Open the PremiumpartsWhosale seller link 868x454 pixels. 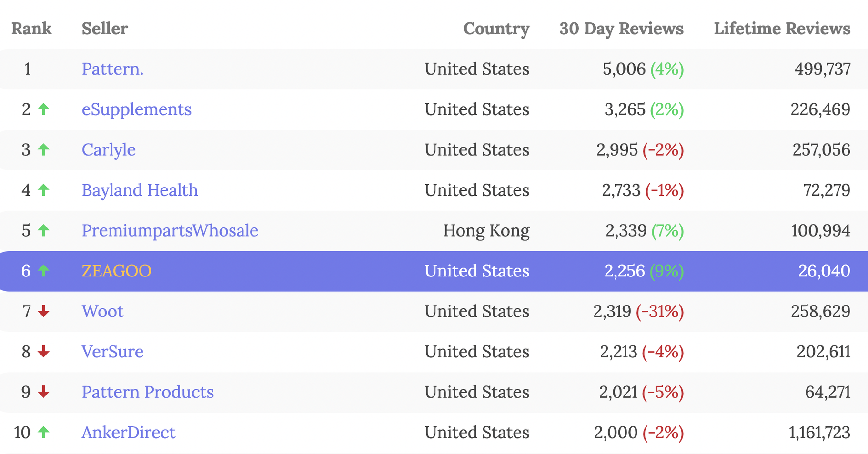tap(170, 231)
